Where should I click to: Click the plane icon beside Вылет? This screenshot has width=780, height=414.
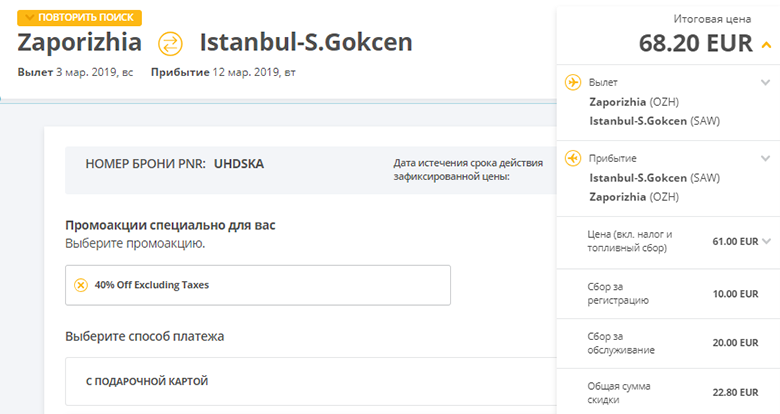[573, 82]
